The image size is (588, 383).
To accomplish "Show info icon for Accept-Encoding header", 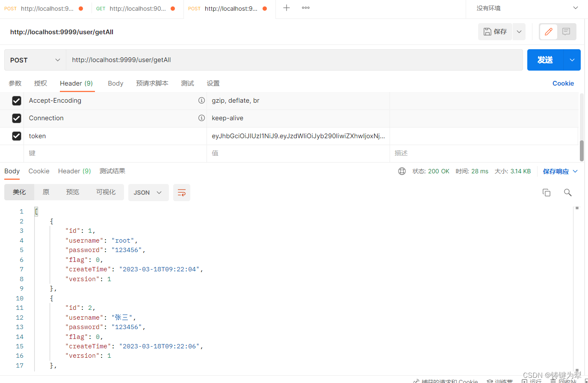I will pyautogui.click(x=201, y=100).
